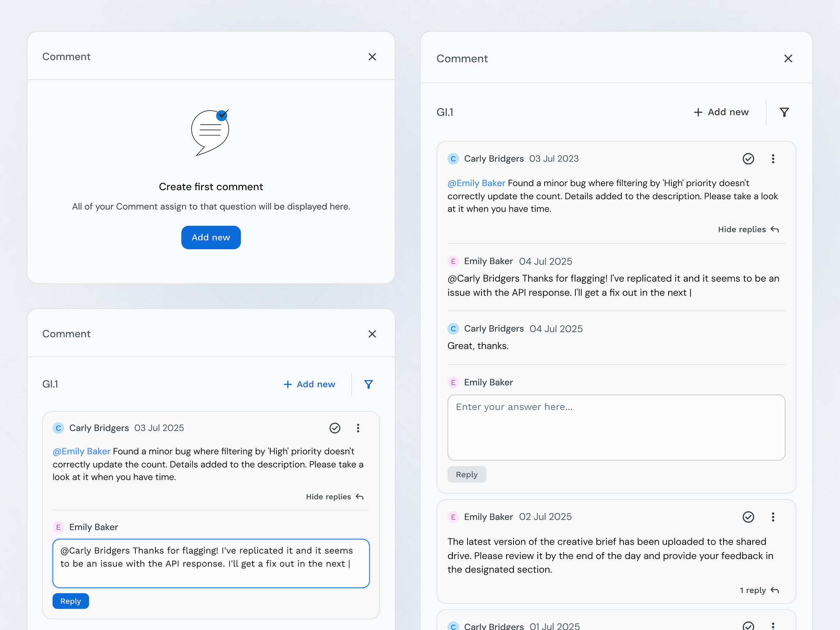Close the right Comment panel
The height and width of the screenshot is (630, 840).
(788, 59)
